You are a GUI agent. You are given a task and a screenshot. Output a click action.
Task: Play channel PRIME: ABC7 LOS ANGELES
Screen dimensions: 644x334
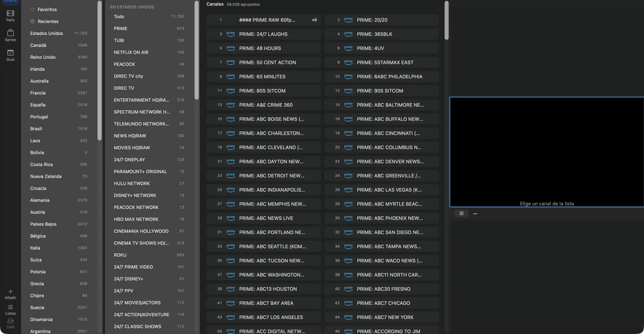tap(264, 317)
